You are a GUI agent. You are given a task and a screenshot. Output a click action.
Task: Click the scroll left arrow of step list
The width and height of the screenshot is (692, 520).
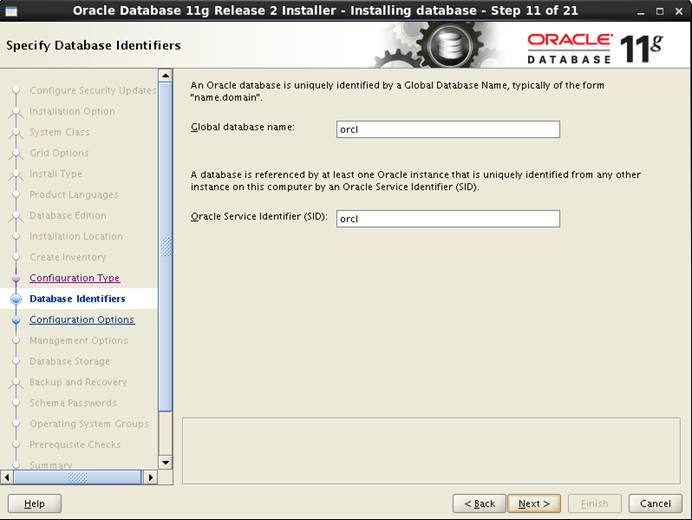click(x=7, y=477)
